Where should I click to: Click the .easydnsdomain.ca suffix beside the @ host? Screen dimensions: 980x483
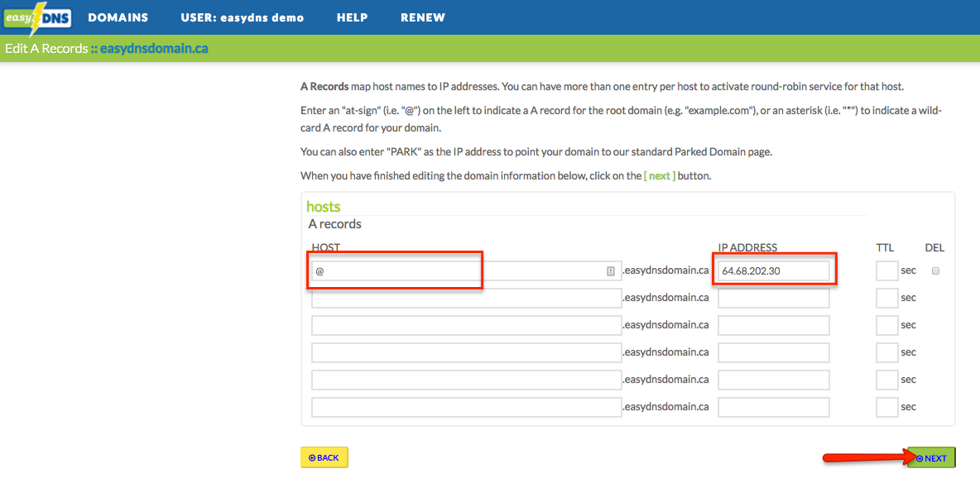coord(665,271)
